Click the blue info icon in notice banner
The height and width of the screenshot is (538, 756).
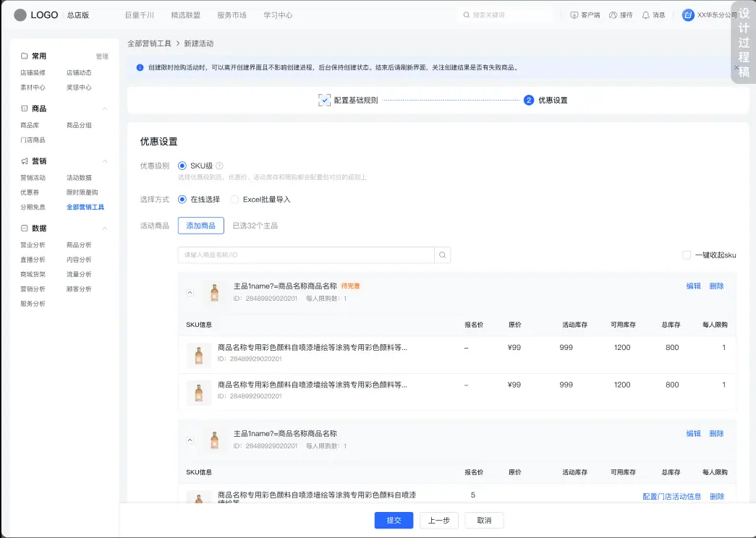point(140,67)
